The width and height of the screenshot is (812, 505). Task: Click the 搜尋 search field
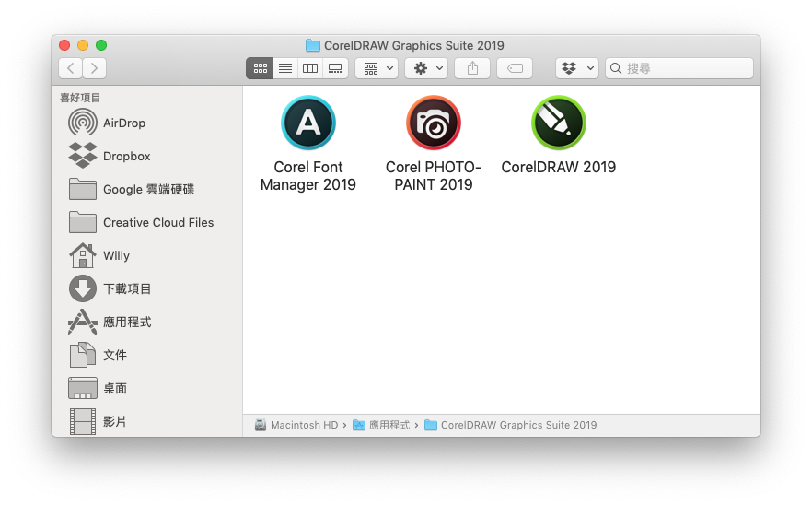coord(679,68)
